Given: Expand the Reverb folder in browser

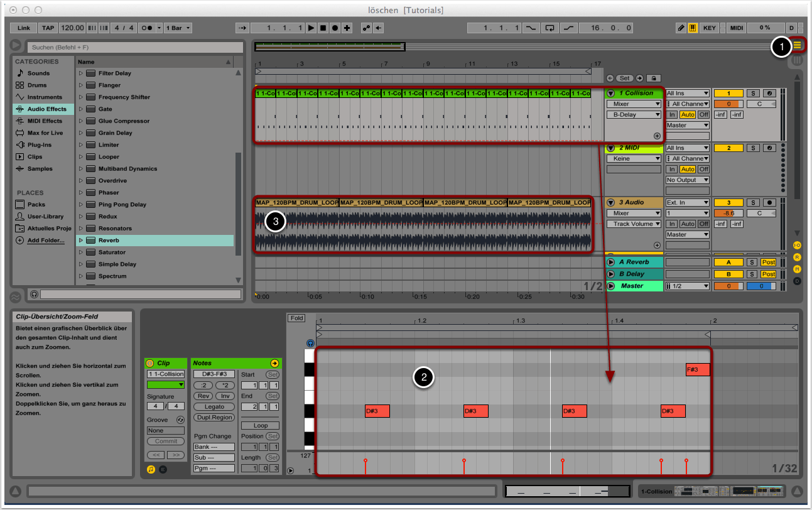Looking at the screenshot, I should click(80, 240).
